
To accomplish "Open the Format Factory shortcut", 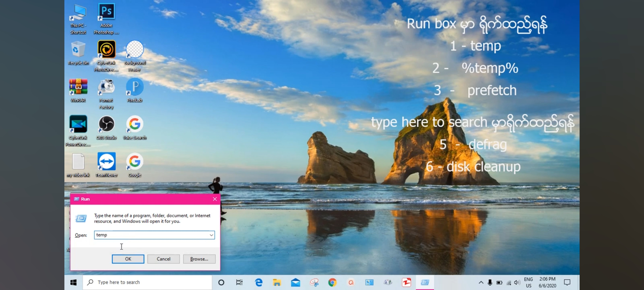I will (106, 87).
